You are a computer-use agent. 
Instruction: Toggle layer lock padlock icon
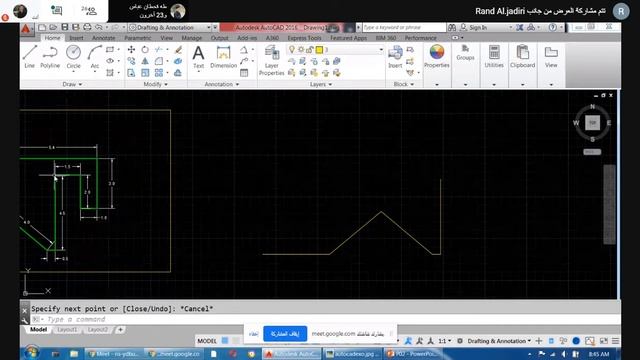click(x=310, y=50)
